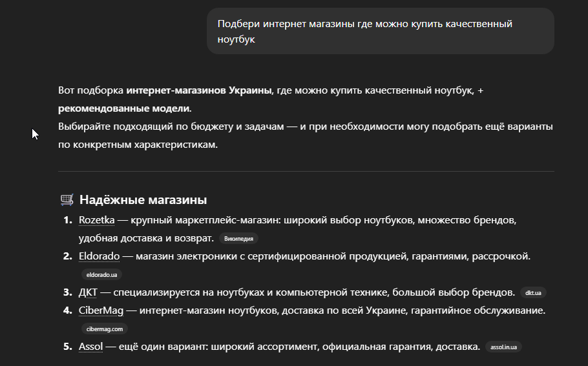Open the Eldorado store link
The image size is (588, 366).
99,256
